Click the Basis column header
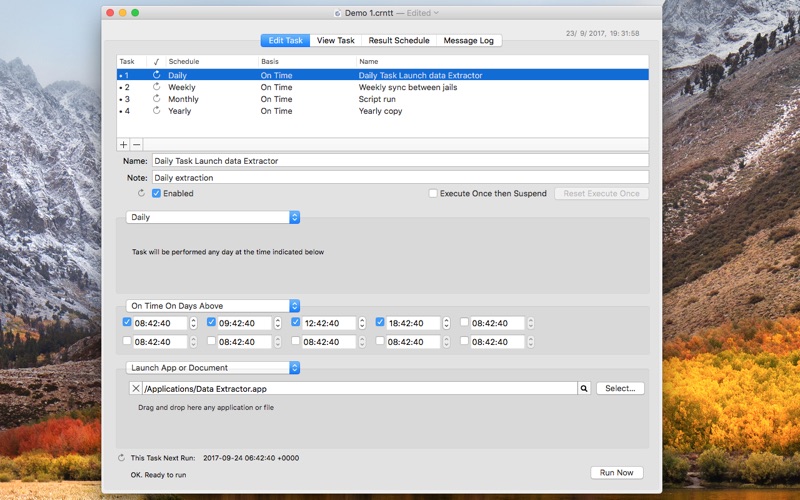The image size is (800, 500). [307, 61]
